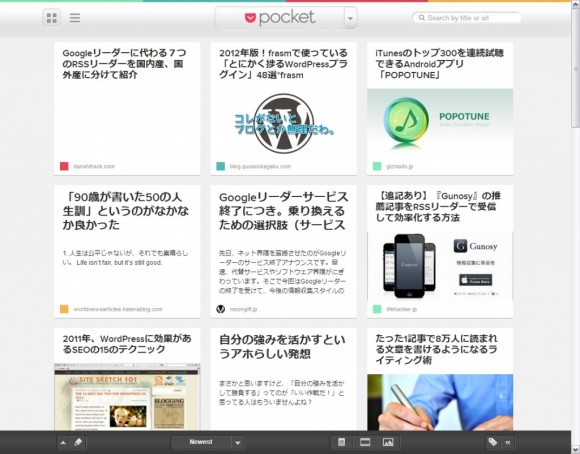Open the iTunesのトップ300 POPOTUNE article title
The width and height of the screenshot is (580, 454).
click(439, 64)
